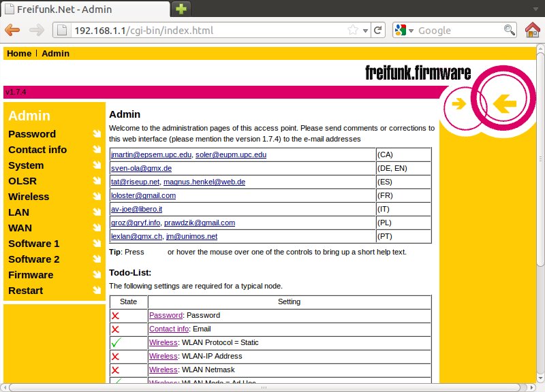Reload the page with the refresh button
The width and height of the screenshot is (545, 392).
point(378,30)
